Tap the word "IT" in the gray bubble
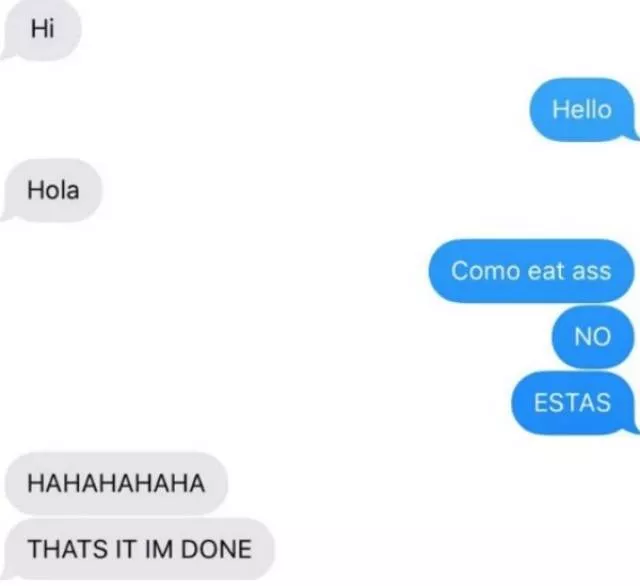The width and height of the screenshot is (640, 586). click(x=126, y=549)
